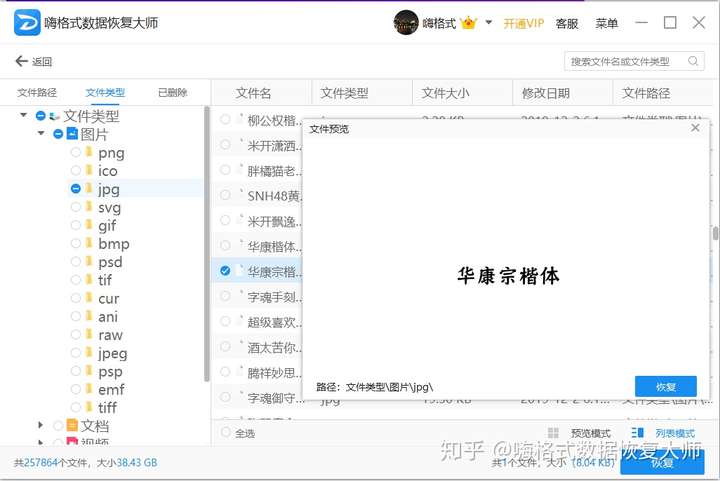This screenshot has width=720, height=481.
Task: Check the 柳公权楷 file row checkbox
Action: click(225, 119)
